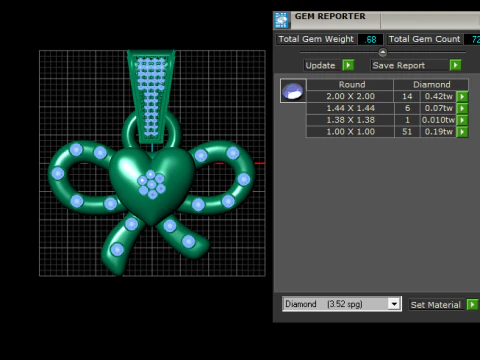Click green arrow for 1.00 X 1.00 row
This screenshot has height=360, width=480.
462,132
